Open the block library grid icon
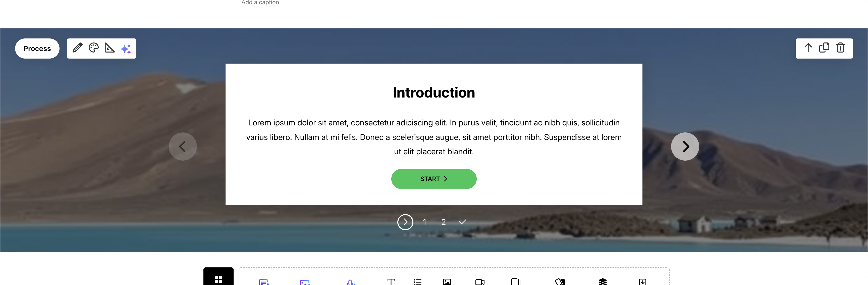This screenshot has height=285, width=868. (218, 279)
